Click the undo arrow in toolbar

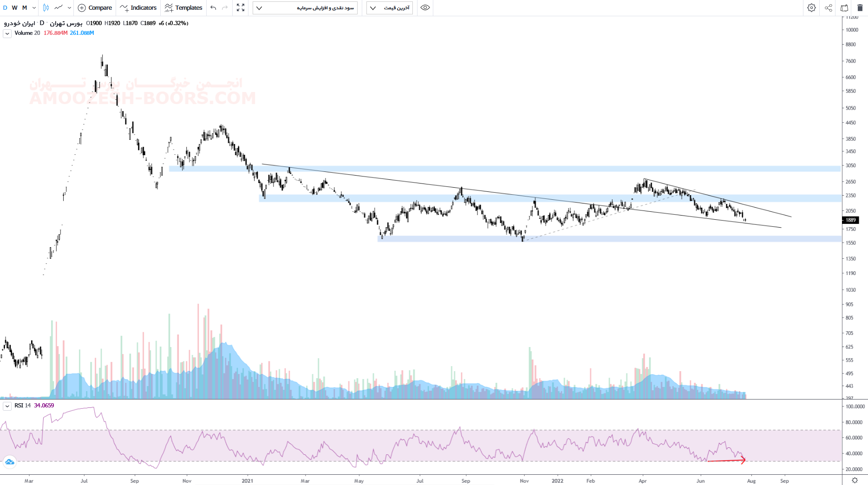coord(213,7)
